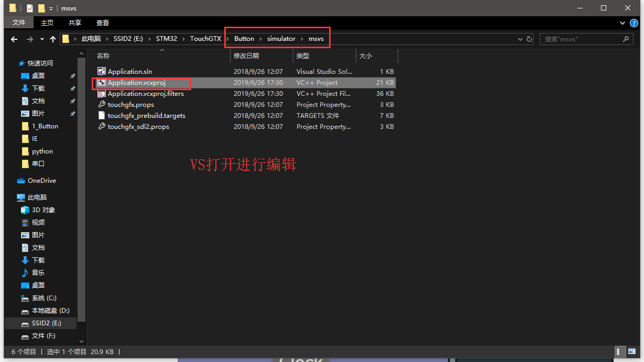Image resolution: width=644 pixels, height=362 pixels.
Task: Click the Application.sln file name
Action: (130, 72)
